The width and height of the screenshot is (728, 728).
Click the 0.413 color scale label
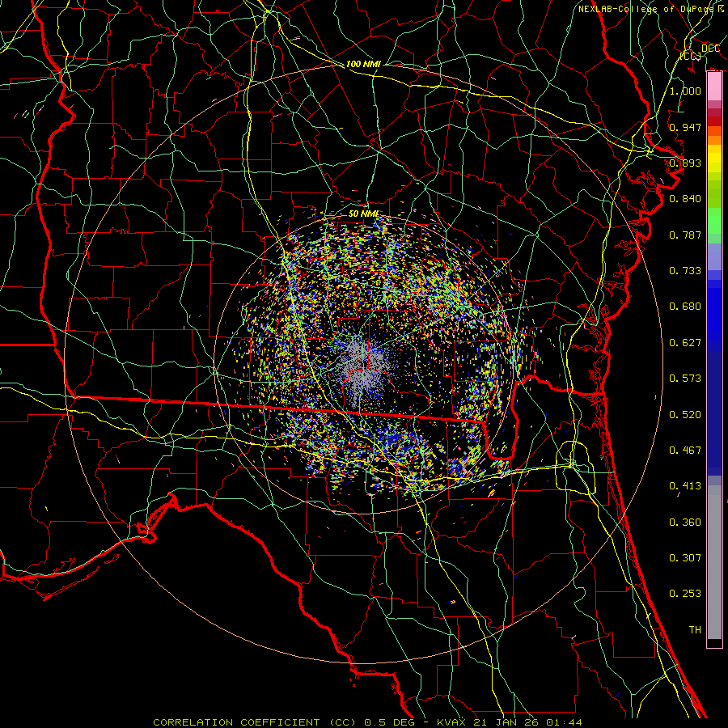point(685,485)
